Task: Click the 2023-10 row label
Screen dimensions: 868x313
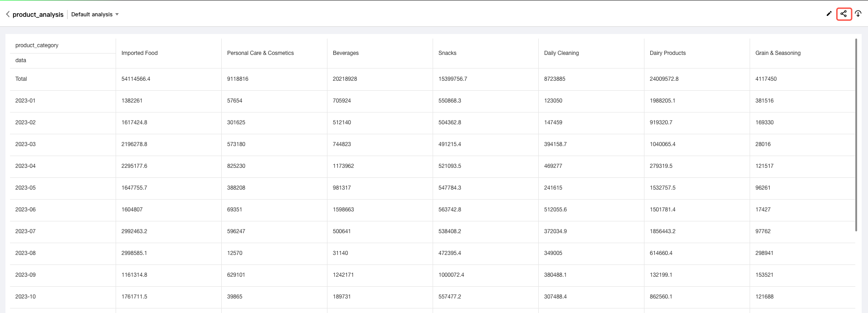Action: pyautogui.click(x=25, y=297)
